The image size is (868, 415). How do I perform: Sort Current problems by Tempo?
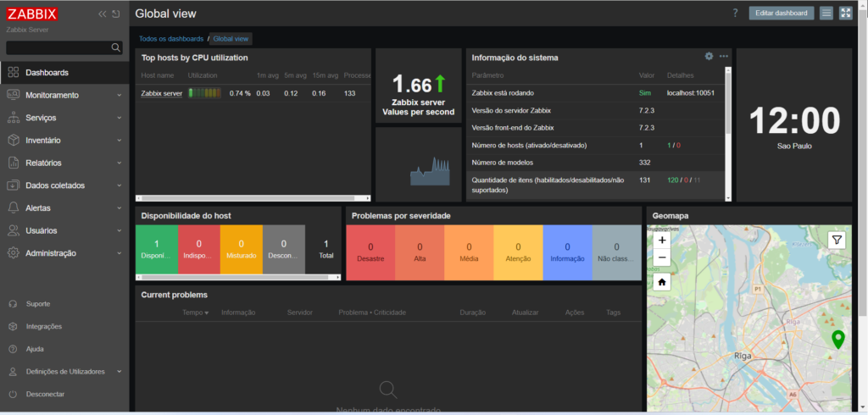pos(196,313)
